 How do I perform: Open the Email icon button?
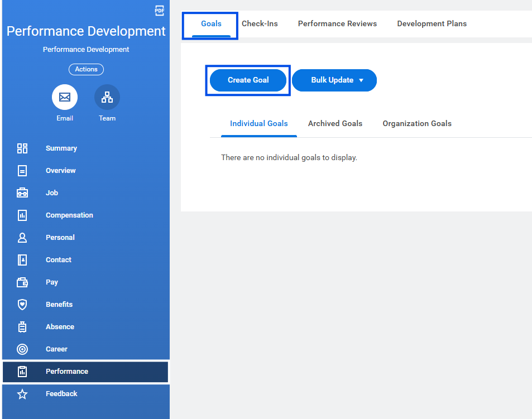pos(64,97)
